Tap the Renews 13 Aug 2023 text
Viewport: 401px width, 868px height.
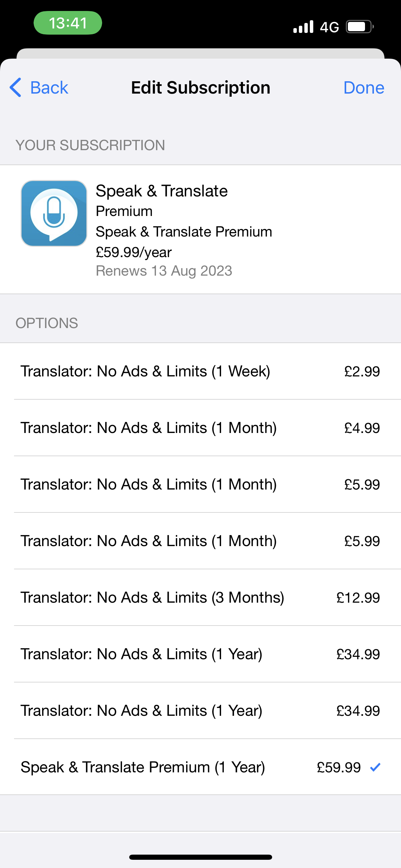pos(164,271)
